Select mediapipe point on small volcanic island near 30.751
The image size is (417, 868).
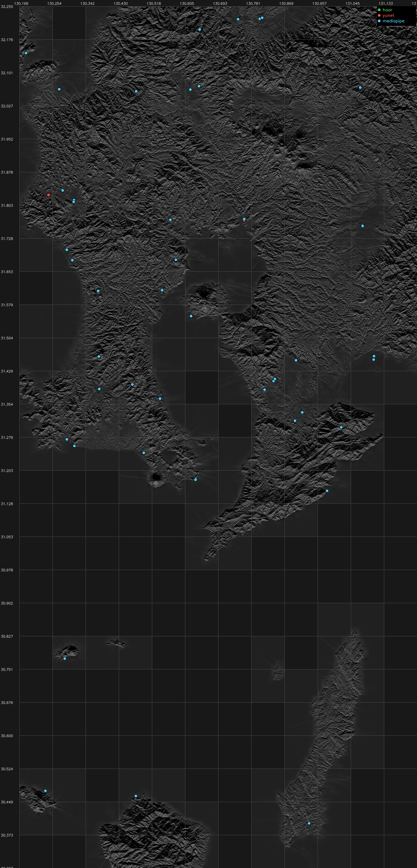tap(65, 658)
